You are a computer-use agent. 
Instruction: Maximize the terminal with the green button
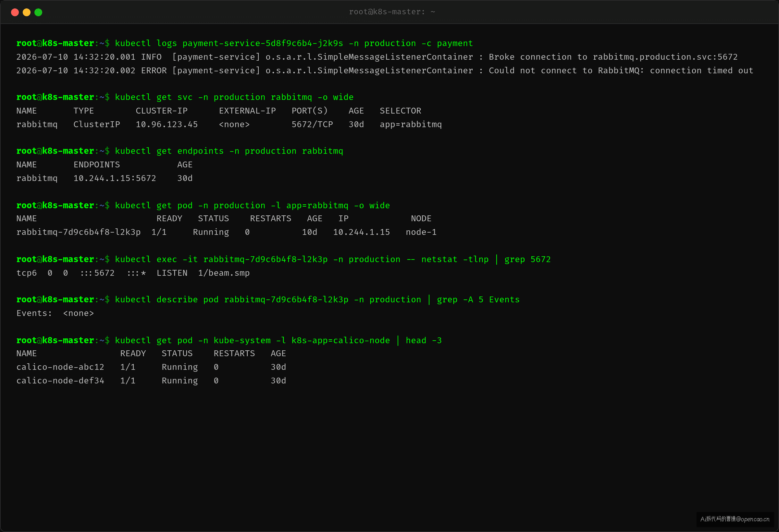pyautogui.click(x=38, y=12)
